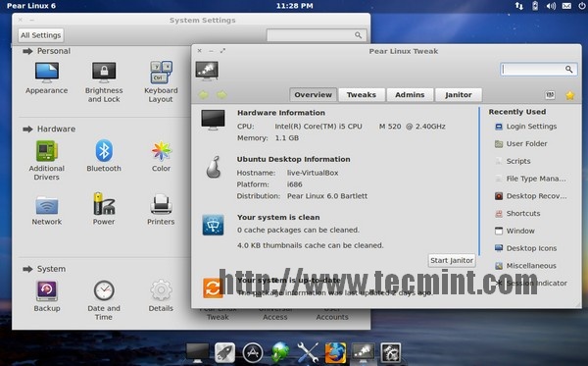Viewport: 588px width, 366px height.
Task: Click the pear icon beside Ubuntu Desktop Information
Action: point(213,167)
